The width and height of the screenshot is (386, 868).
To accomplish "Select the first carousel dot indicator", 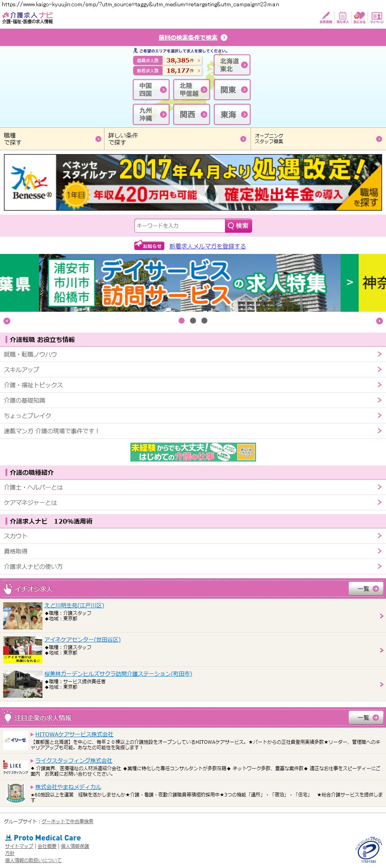I will point(181,321).
